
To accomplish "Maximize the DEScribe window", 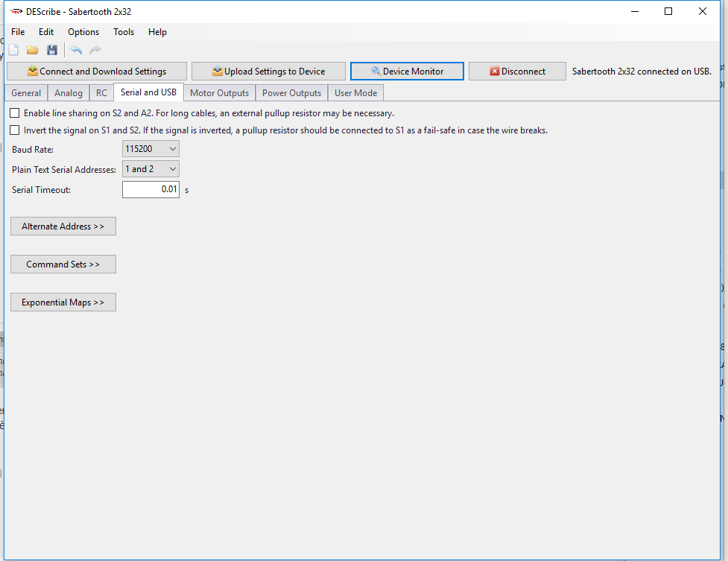I will [x=668, y=12].
